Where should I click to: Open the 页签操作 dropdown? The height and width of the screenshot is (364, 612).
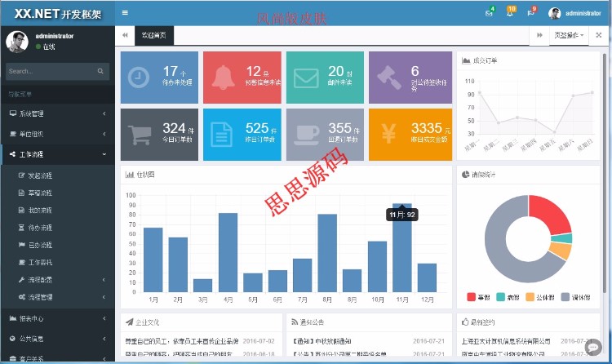[x=569, y=36]
